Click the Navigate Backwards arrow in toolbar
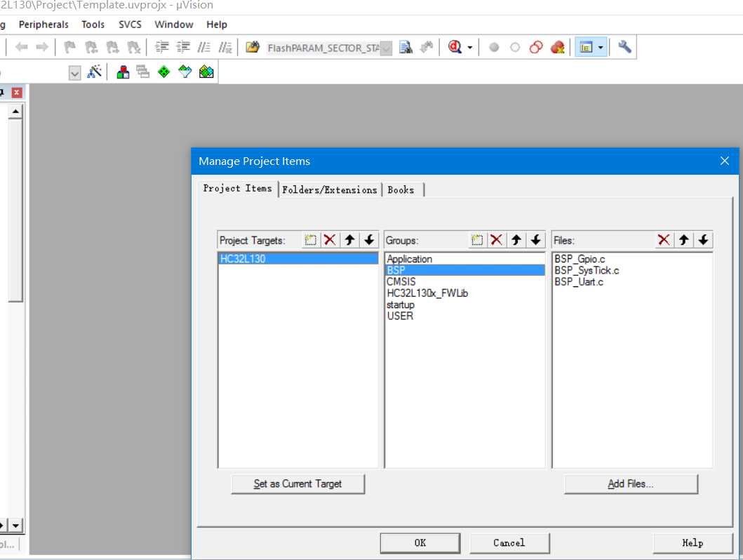Screen dimensions: 743x560 22,47
